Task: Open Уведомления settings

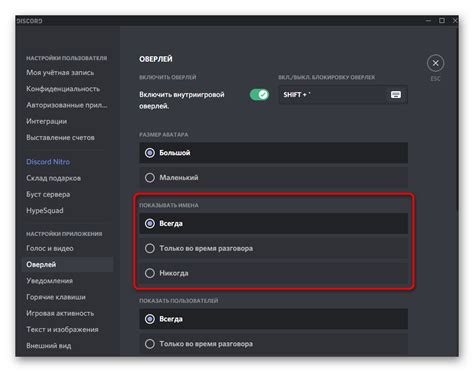Action: 49,281
